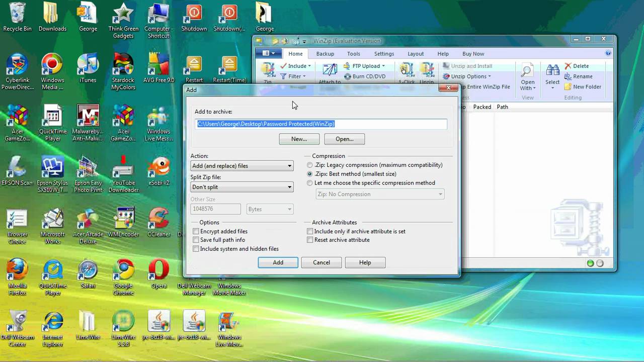644x362 pixels.
Task: Switch to the Settings tab in WinZip
Action: pos(384,54)
